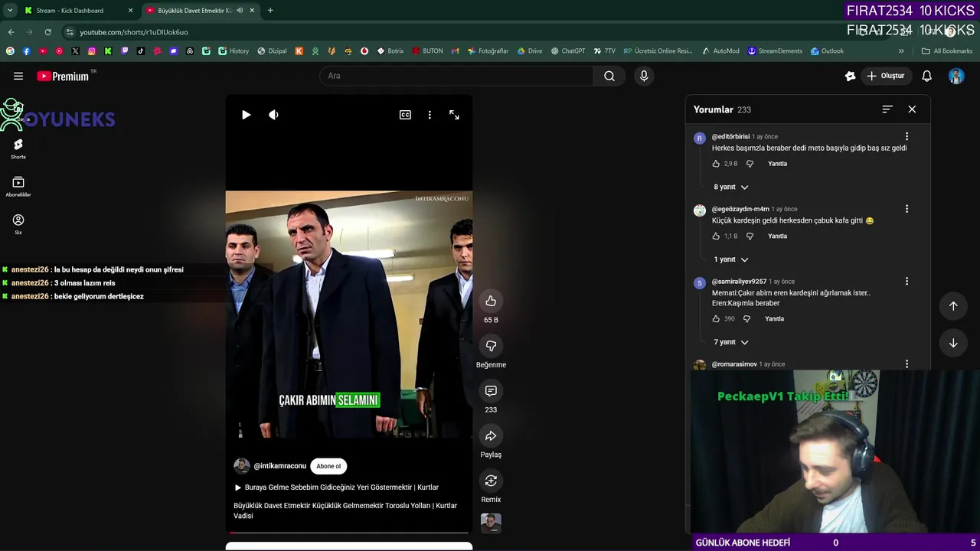The height and width of the screenshot is (551, 980).
Task: Open the StreamElements bookmark
Action: click(775, 51)
